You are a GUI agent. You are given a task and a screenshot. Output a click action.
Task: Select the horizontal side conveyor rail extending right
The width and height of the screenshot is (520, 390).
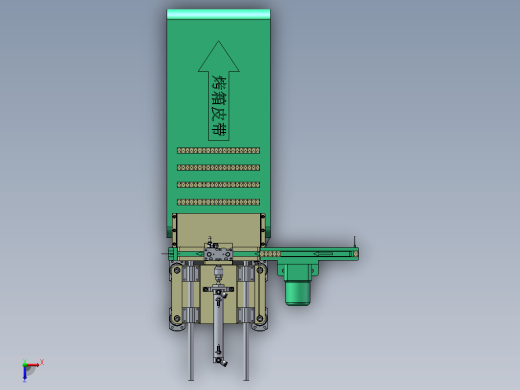point(309,254)
